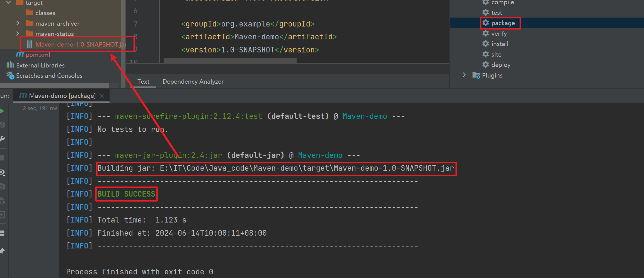Click maven-jar-plugin:2.4:jar console text
This screenshot has height=278, width=644.
click(x=169, y=155)
